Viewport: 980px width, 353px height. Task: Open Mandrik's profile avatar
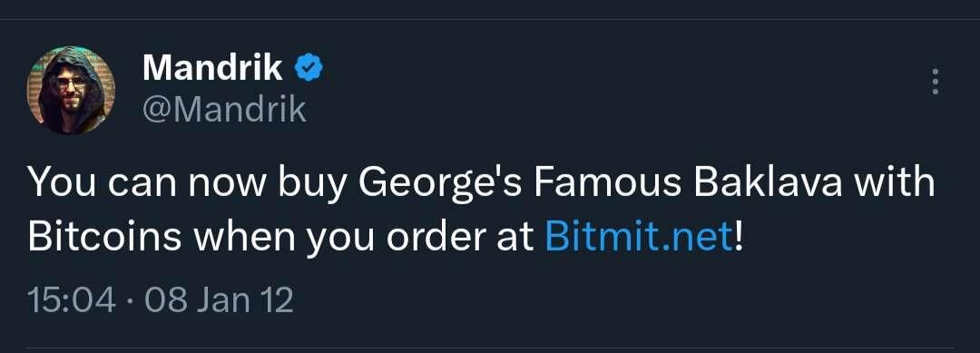tap(71, 90)
